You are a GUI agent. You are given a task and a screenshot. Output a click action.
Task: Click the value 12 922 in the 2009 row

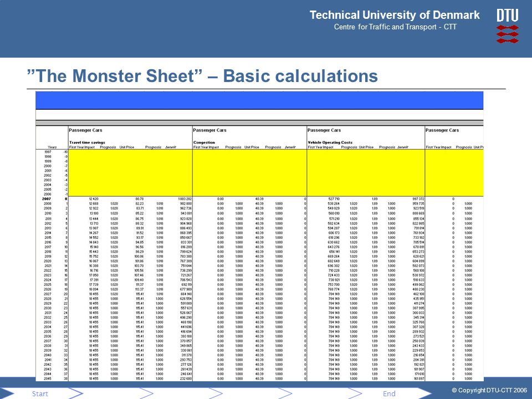pos(94,209)
